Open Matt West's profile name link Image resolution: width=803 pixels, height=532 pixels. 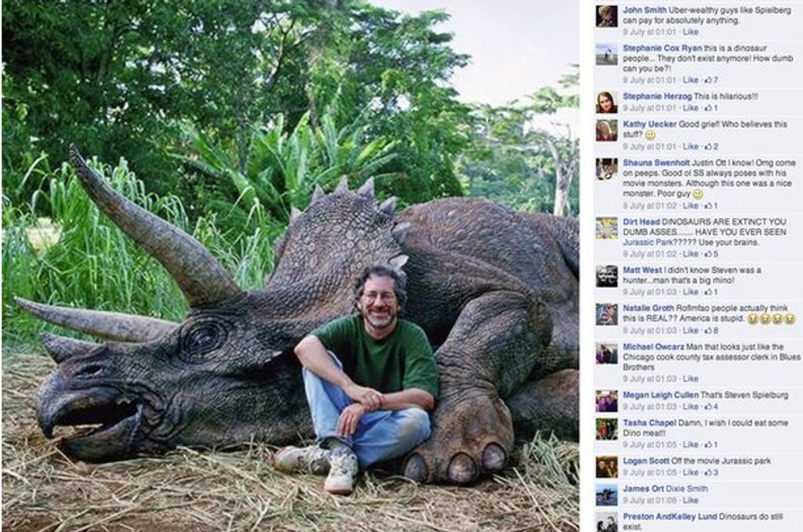642,270
